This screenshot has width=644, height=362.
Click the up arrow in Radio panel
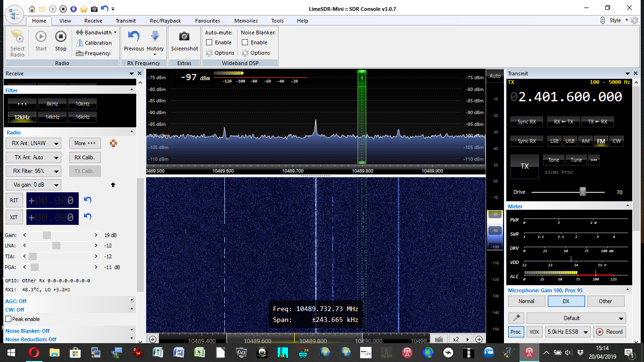[113, 185]
